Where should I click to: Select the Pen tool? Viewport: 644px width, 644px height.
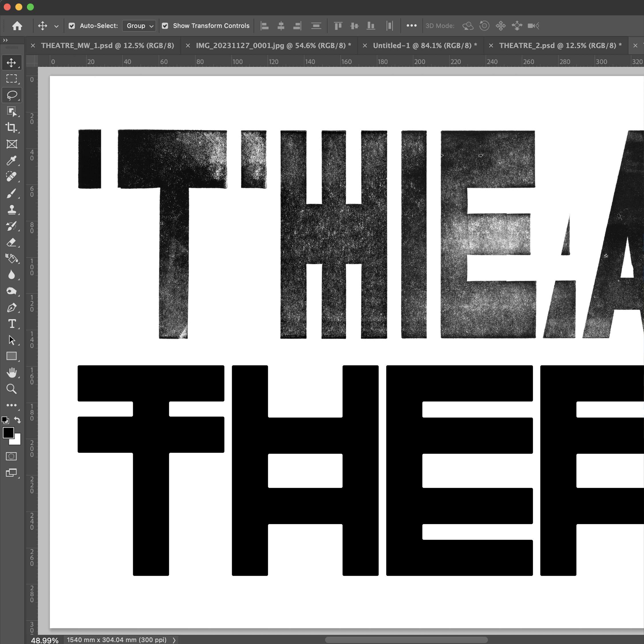tap(12, 308)
